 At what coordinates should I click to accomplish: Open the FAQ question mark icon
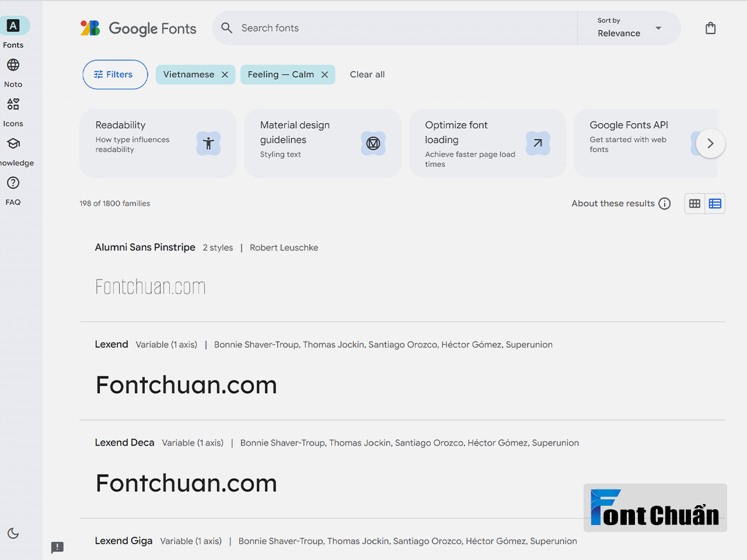point(13,183)
